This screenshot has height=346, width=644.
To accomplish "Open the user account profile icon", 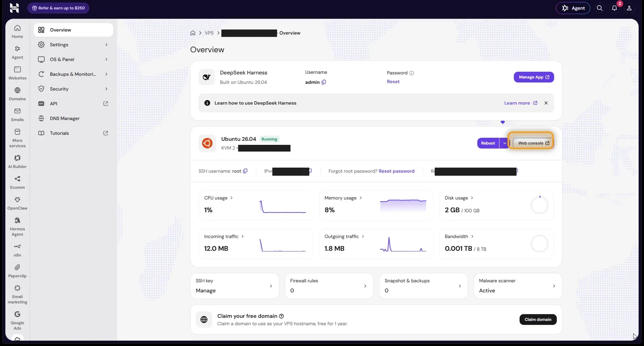I will [629, 8].
